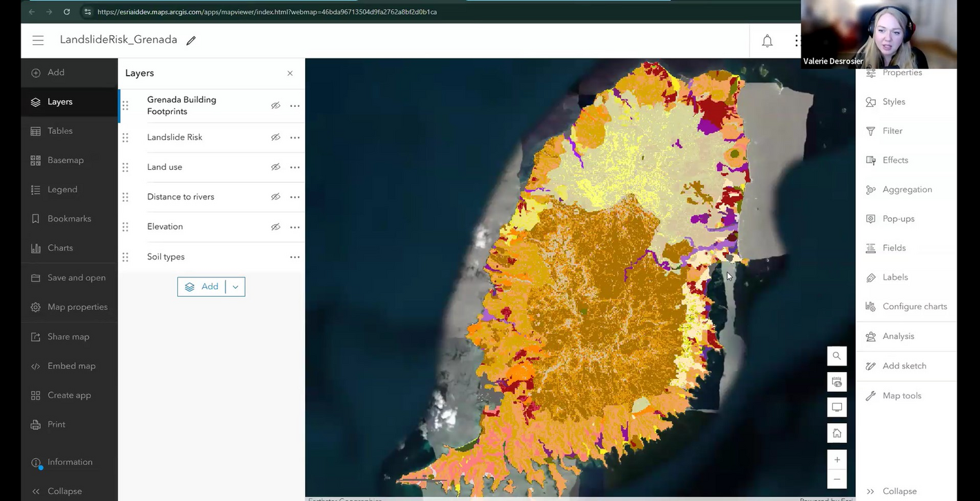Show the Landslide Risk layer
Viewport: 980px width, 501px height.
coord(275,137)
